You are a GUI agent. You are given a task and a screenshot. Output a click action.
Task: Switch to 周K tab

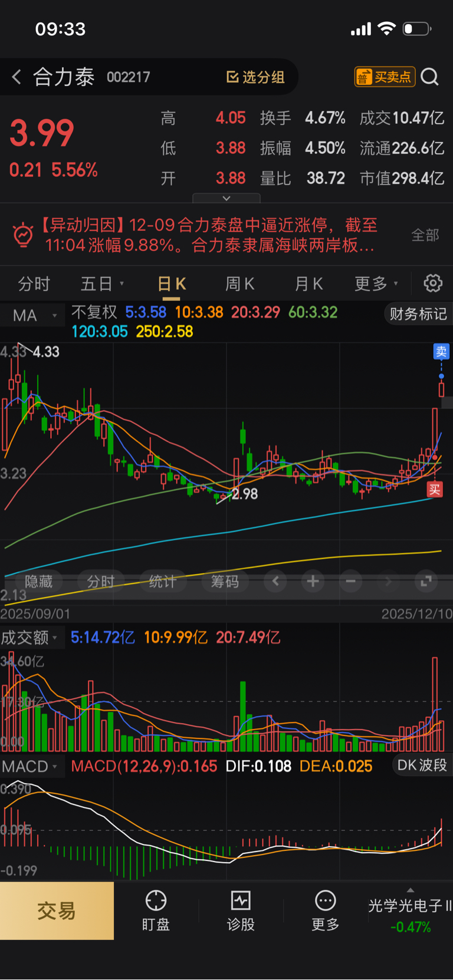[x=239, y=284]
